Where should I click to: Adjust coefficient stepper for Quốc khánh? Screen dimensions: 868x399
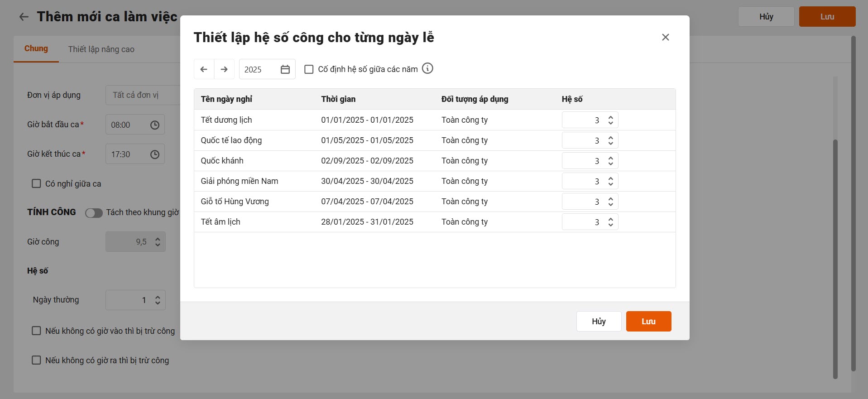point(611,161)
